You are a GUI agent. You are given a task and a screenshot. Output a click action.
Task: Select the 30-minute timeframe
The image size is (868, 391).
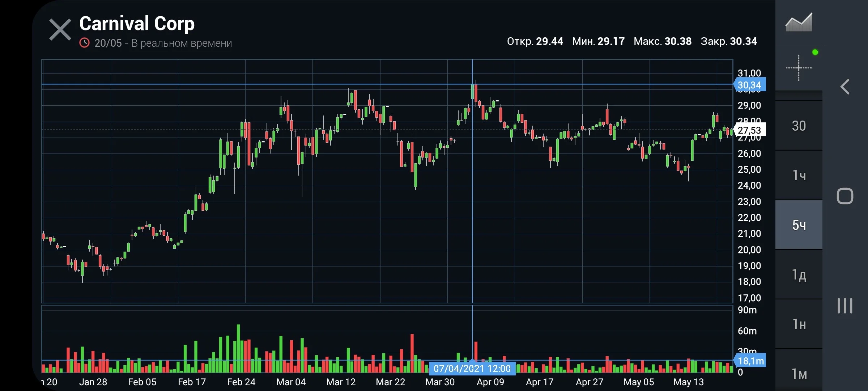pyautogui.click(x=799, y=126)
